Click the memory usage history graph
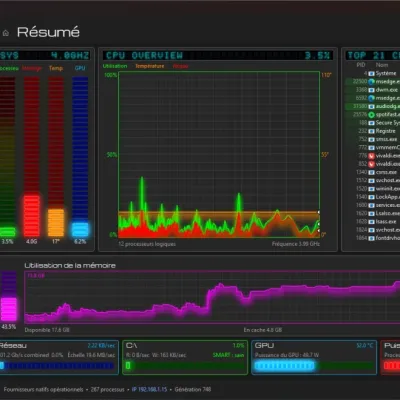Viewport: 400px width, 400px height. tap(212, 297)
